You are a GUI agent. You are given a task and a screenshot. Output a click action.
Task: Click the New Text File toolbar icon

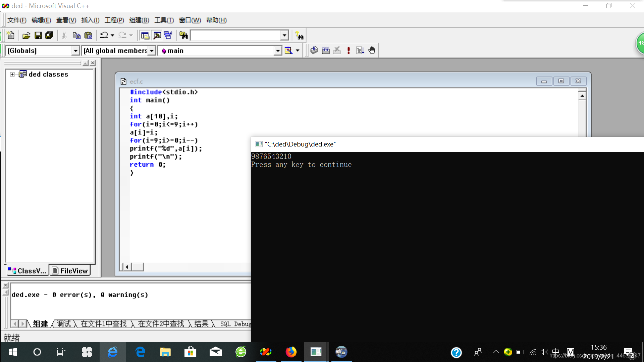click(x=11, y=35)
